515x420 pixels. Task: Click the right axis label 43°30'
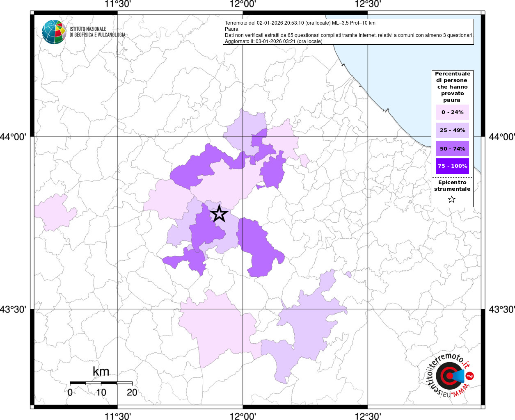[502, 309]
